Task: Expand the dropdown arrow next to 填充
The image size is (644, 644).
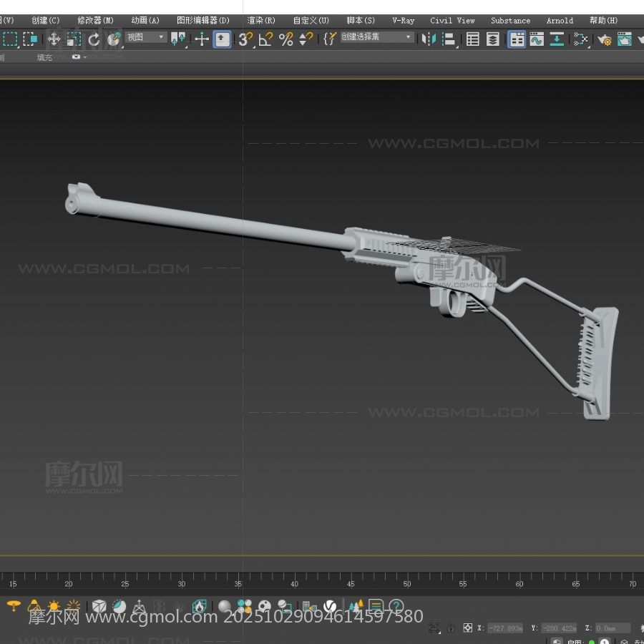Action: [85, 57]
